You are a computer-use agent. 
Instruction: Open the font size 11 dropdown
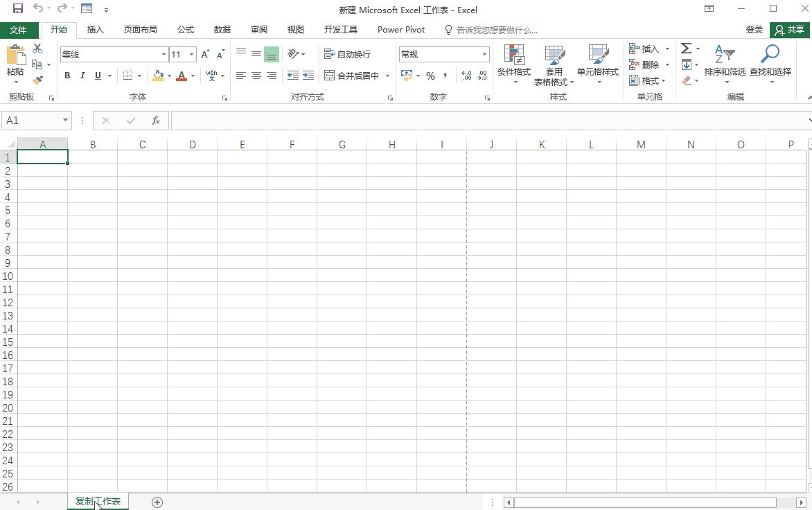coord(192,54)
